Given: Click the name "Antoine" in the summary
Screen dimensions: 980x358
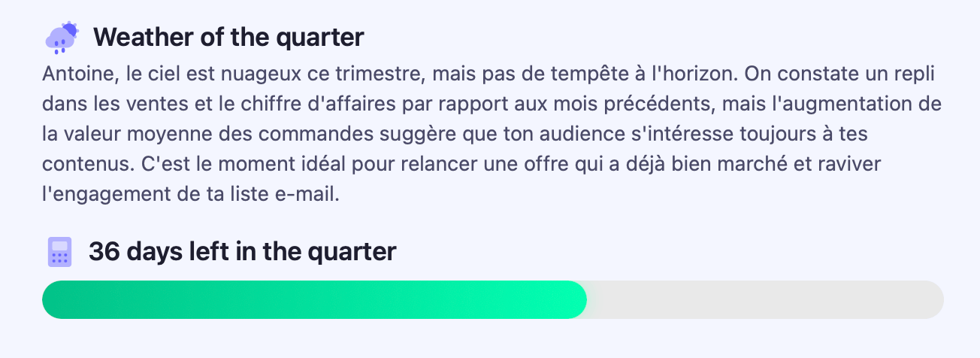Looking at the screenshot, I should click(71, 76).
